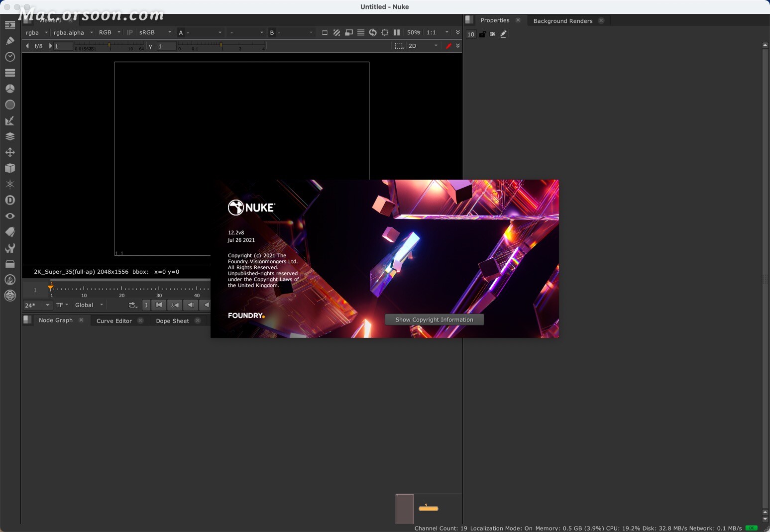Toggle the in/out point I button
Viewport: 770px width, 532px height.
(x=146, y=305)
